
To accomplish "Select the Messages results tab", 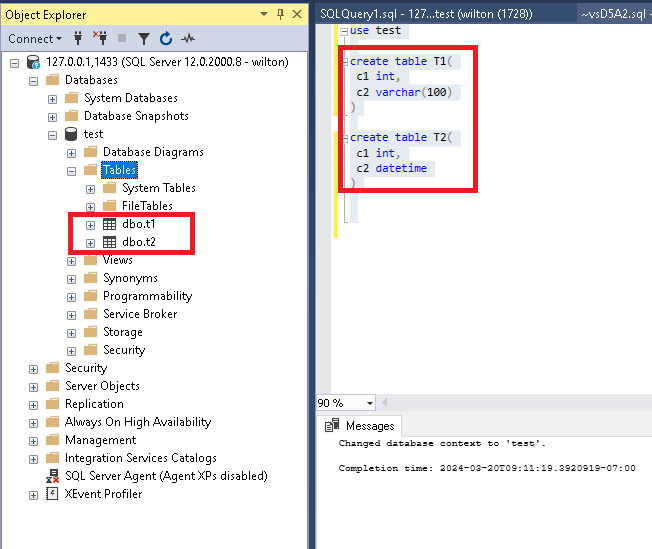I will tap(360, 425).
